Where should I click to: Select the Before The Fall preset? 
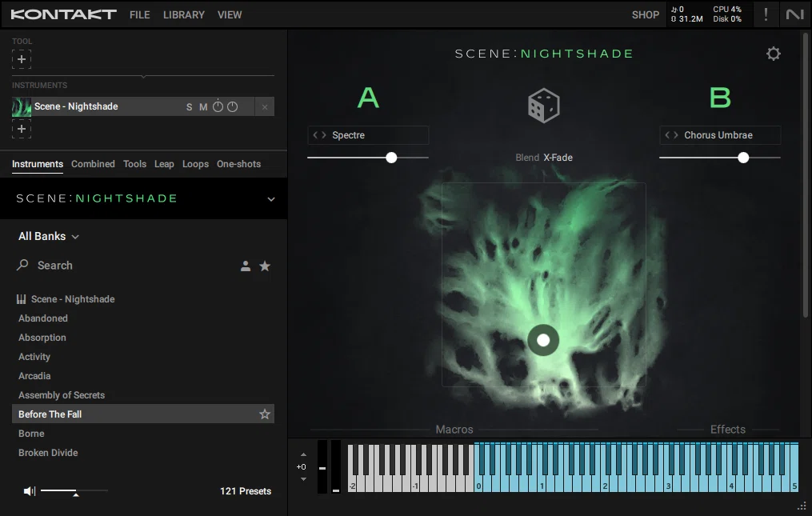coord(143,414)
